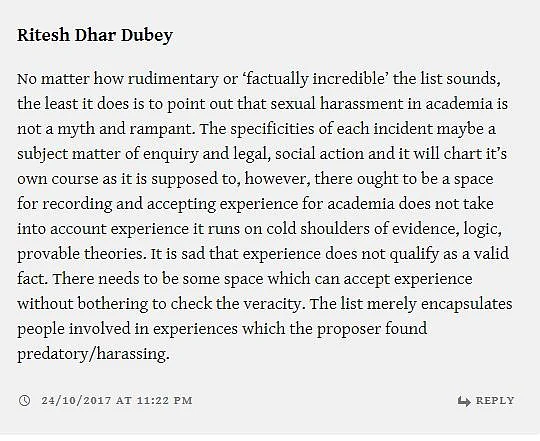Click the 24/10/2017 at 11:22 PM timestamp

(x=117, y=401)
